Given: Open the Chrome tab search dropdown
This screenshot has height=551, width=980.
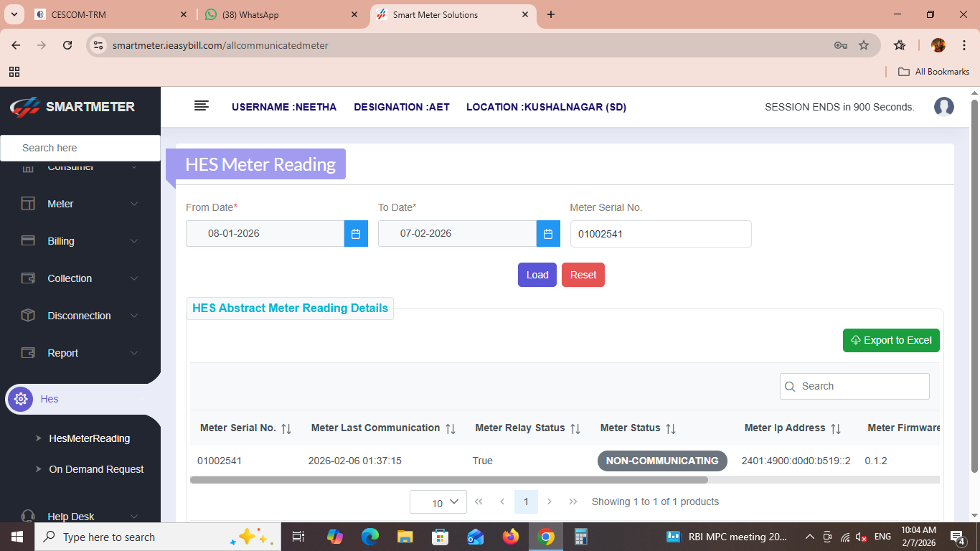Looking at the screenshot, I should [x=14, y=14].
